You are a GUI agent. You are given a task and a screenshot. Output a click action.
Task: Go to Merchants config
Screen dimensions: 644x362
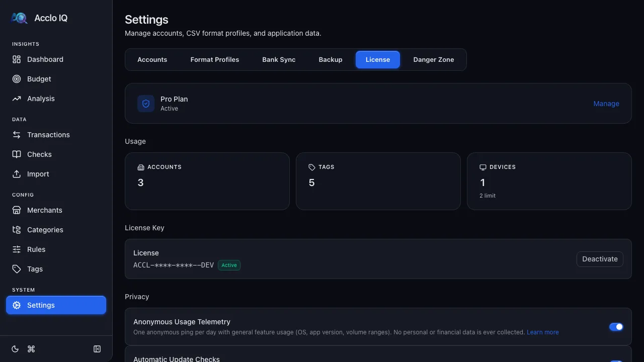click(x=56, y=210)
